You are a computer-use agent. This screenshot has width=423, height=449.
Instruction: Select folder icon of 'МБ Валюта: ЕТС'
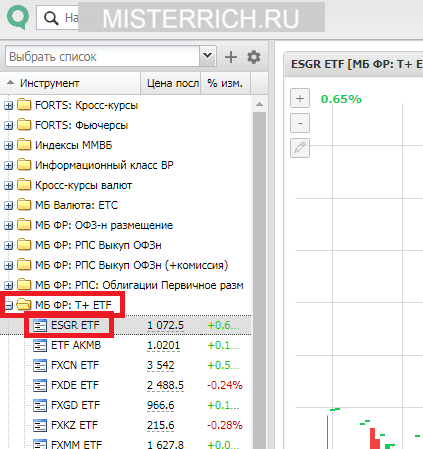(x=24, y=205)
